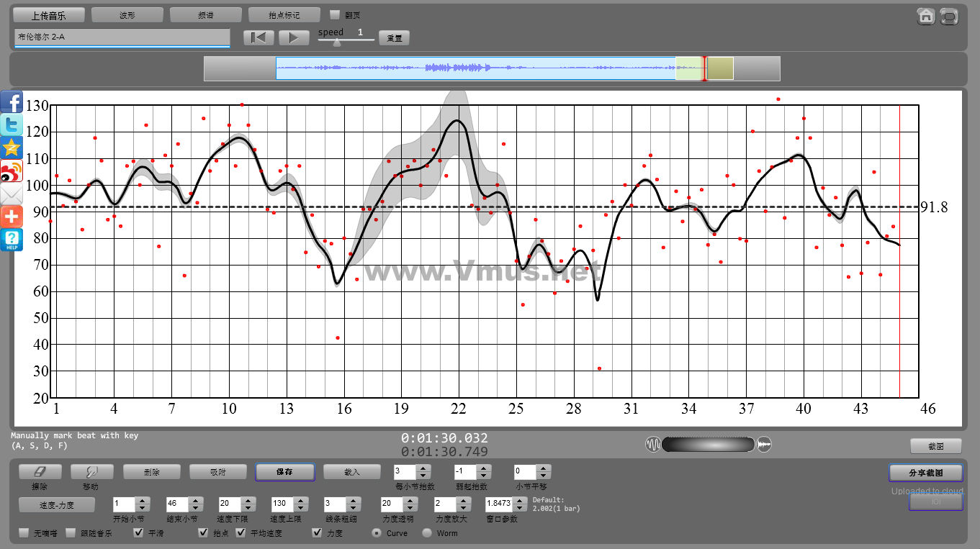
Task: Switch to the 波形 waveform view
Action: pyautogui.click(x=127, y=15)
